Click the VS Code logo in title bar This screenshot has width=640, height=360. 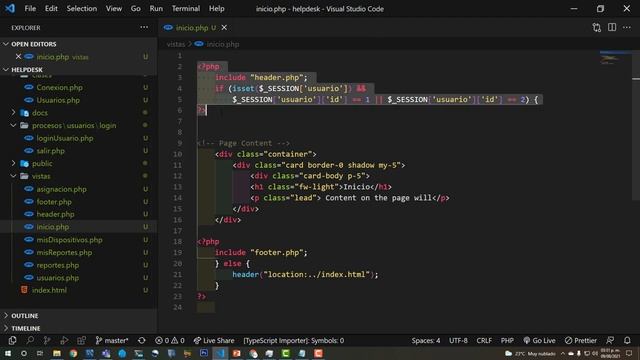tap(9, 8)
